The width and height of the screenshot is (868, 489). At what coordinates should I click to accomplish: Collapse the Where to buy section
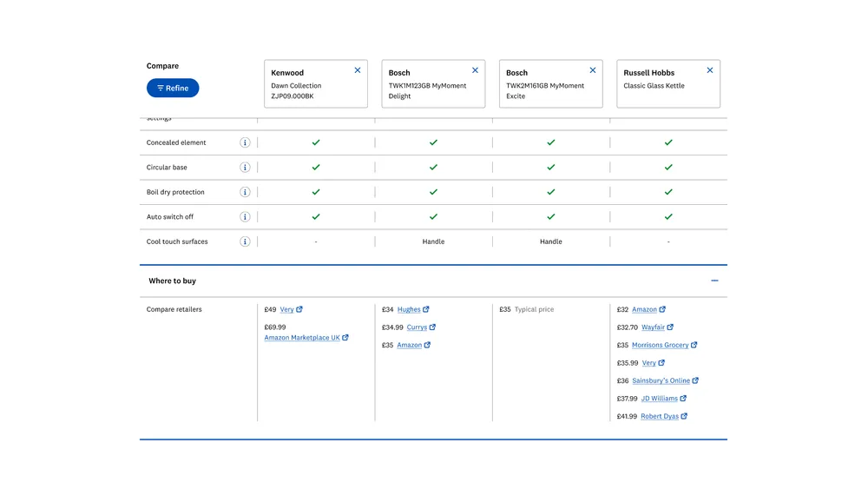[x=714, y=281]
